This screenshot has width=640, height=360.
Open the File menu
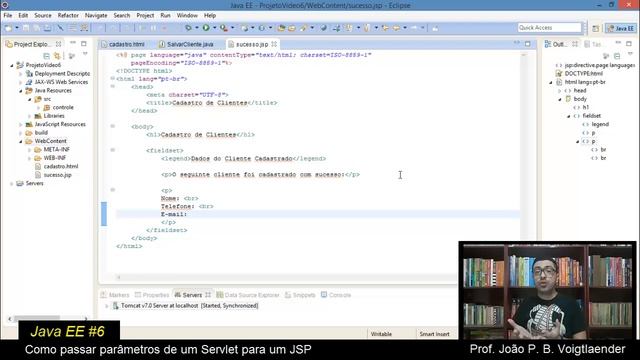coord(8,16)
